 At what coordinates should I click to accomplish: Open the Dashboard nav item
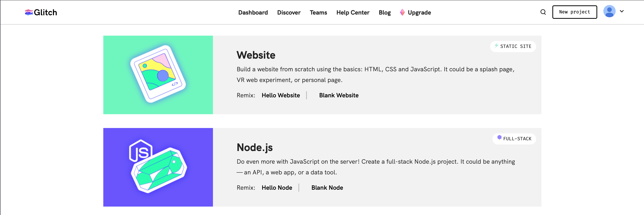tap(253, 12)
